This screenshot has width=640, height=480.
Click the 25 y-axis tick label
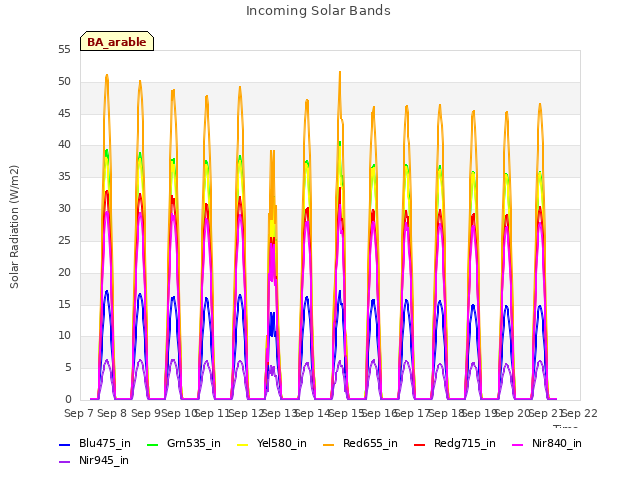coord(64,240)
